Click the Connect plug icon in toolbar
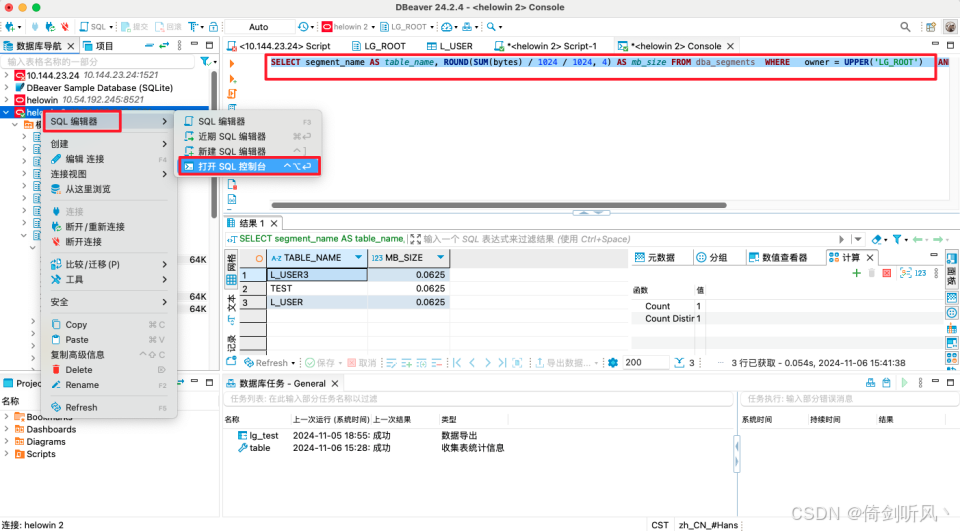 35,27
